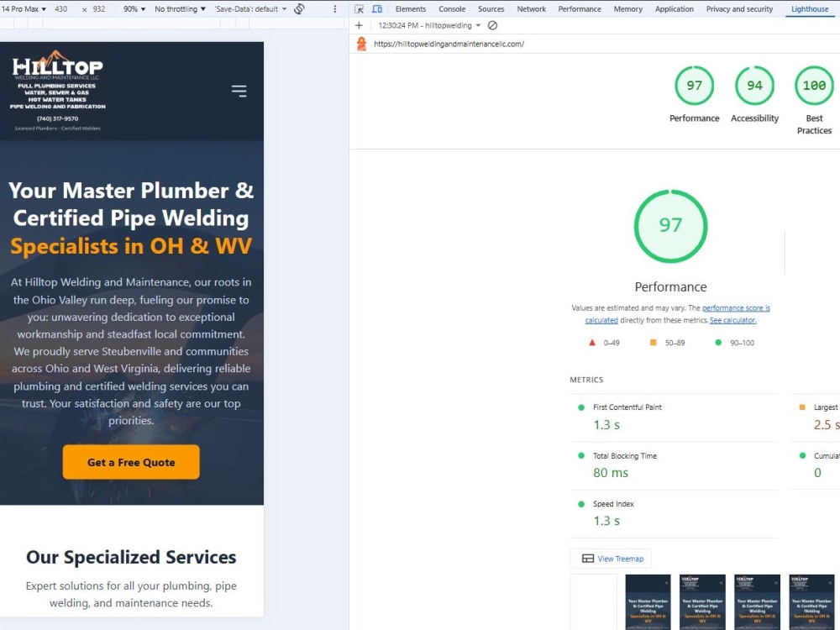The image size is (840, 630).
Task: Switch to the Performance panel tab
Action: tap(580, 9)
